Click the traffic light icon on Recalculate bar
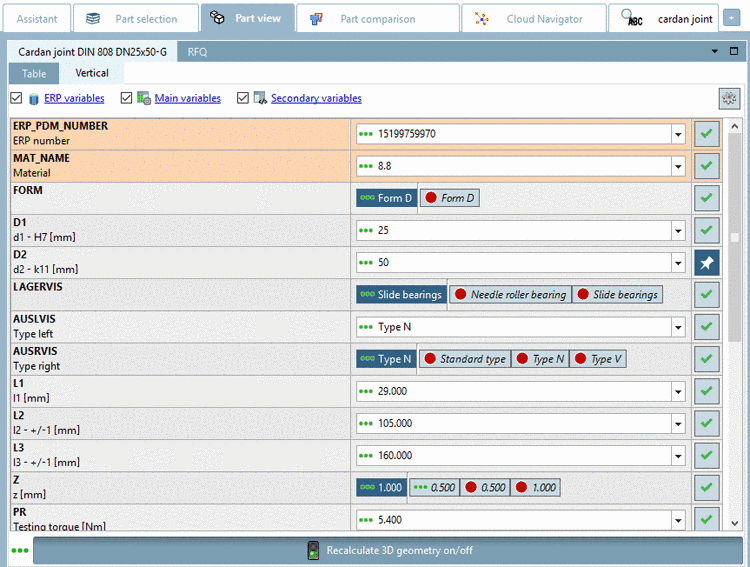This screenshot has width=750, height=567. (313, 551)
